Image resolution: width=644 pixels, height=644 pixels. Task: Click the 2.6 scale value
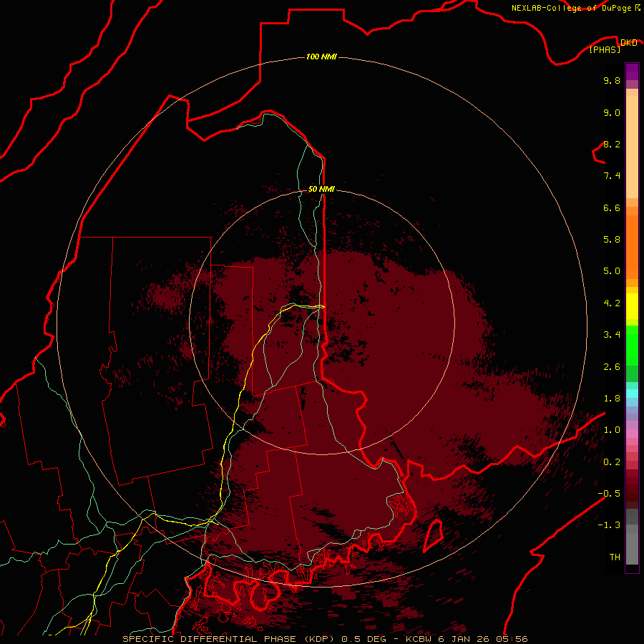pyautogui.click(x=612, y=367)
